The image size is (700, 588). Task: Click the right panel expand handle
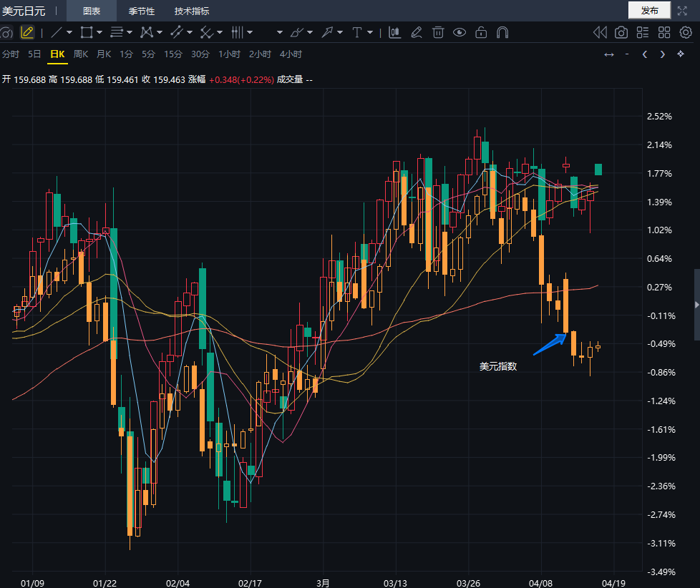[696, 305]
